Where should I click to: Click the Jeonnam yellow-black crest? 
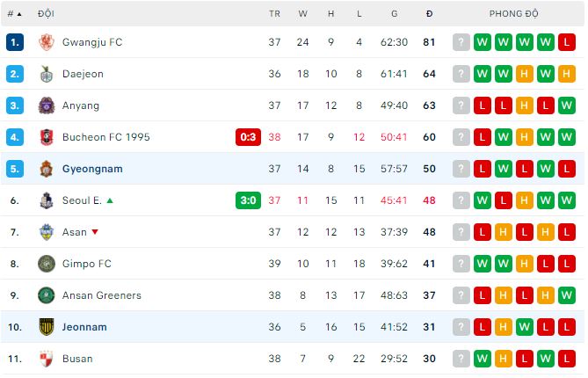(x=47, y=327)
